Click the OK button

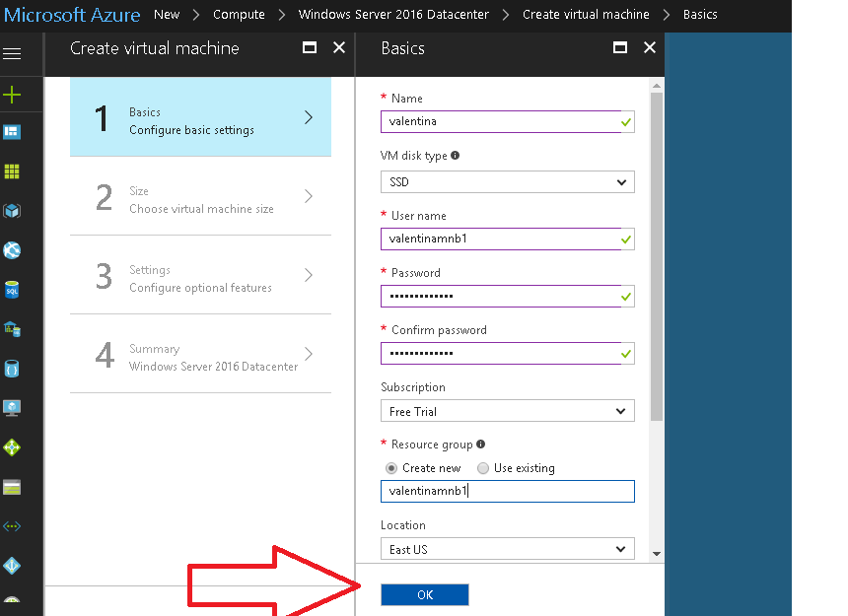[425, 594]
